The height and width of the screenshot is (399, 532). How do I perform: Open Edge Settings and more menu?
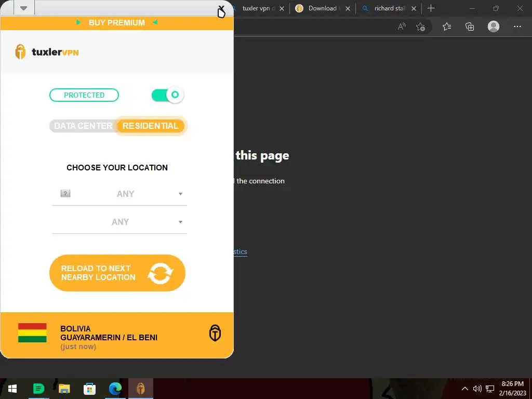(x=517, y=26)
